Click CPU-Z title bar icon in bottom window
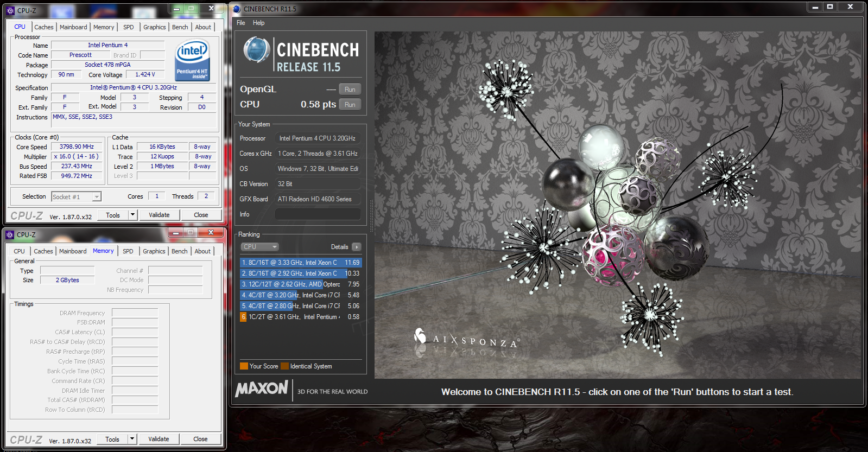868x452 pixels. 10,235
